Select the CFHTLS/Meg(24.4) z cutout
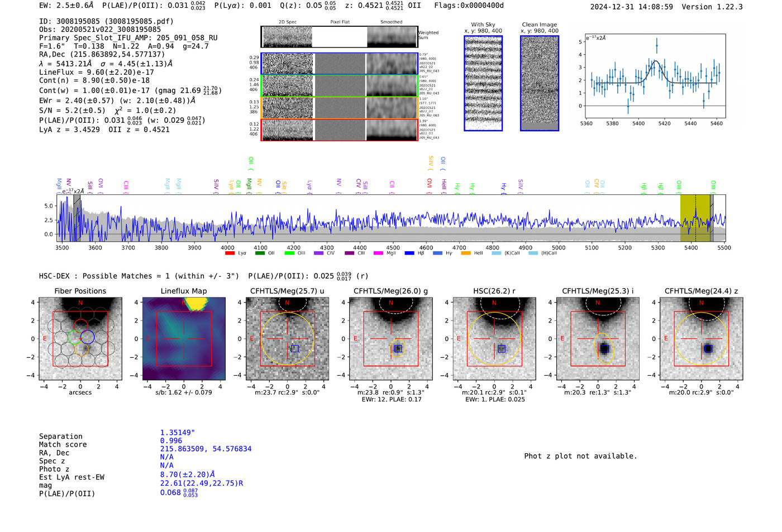The width and height of the screenshot is (782, 532). pos(702,339)
